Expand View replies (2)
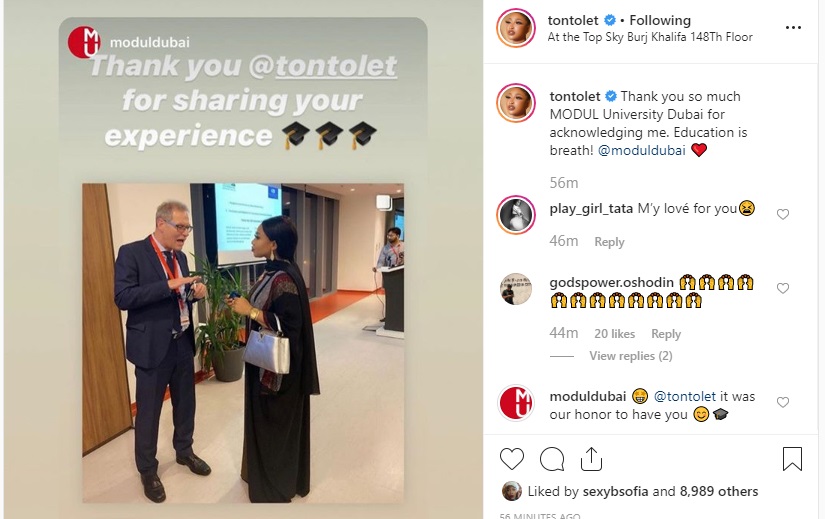 (x=631, y=356)
